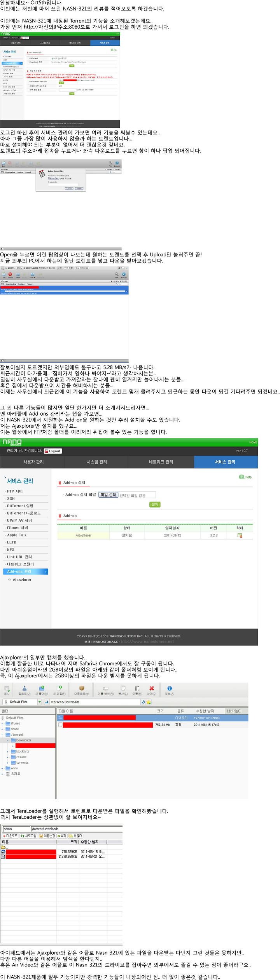Open the Default Files repository dropdown arrow
Image resolution: width=280 pixels, height=980 pixels.
40,702
